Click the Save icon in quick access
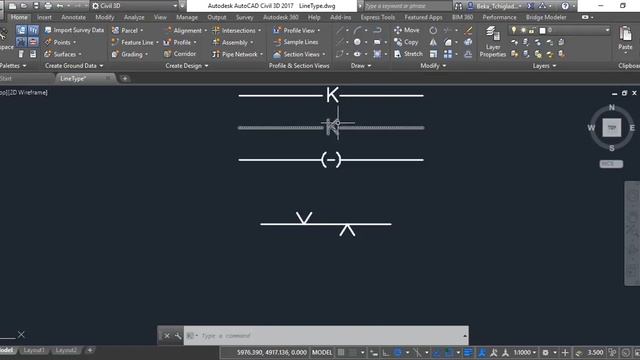Image resolution: width=640 pixels, height=360 pixels. coord(36,6)
